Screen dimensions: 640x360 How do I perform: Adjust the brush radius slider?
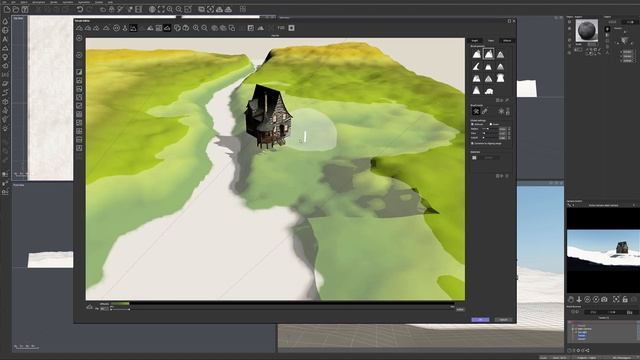(x=490, y=129)
